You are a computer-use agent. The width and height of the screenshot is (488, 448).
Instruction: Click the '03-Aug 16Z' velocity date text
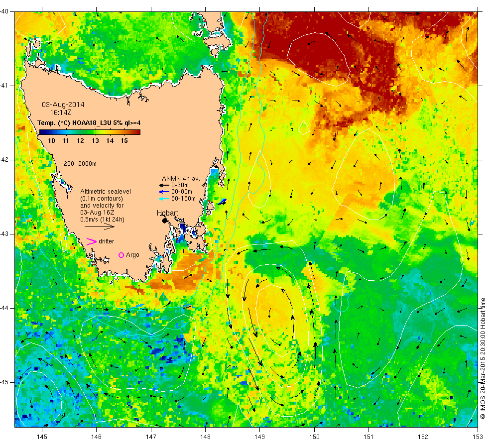[97, 213]
